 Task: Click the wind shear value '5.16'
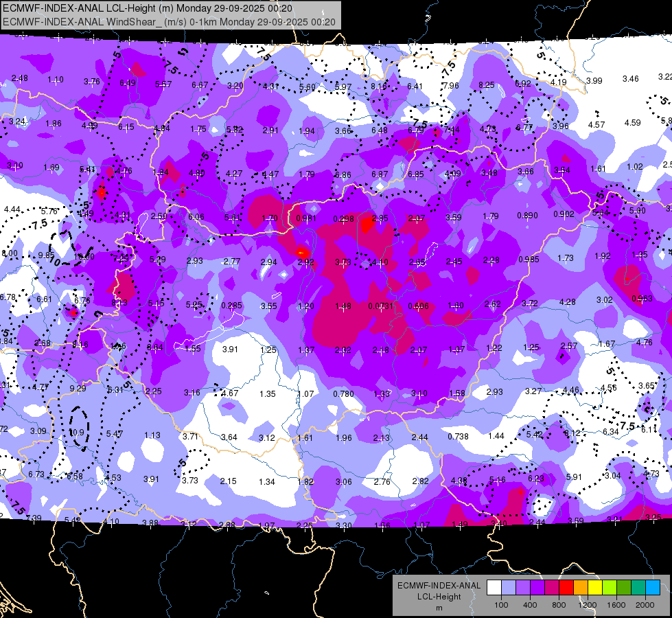498,480
